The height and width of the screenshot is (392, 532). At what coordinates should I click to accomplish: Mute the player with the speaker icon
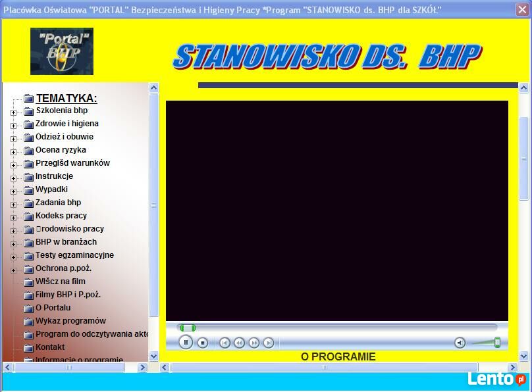pyautogui.click(x=460, y=343)
